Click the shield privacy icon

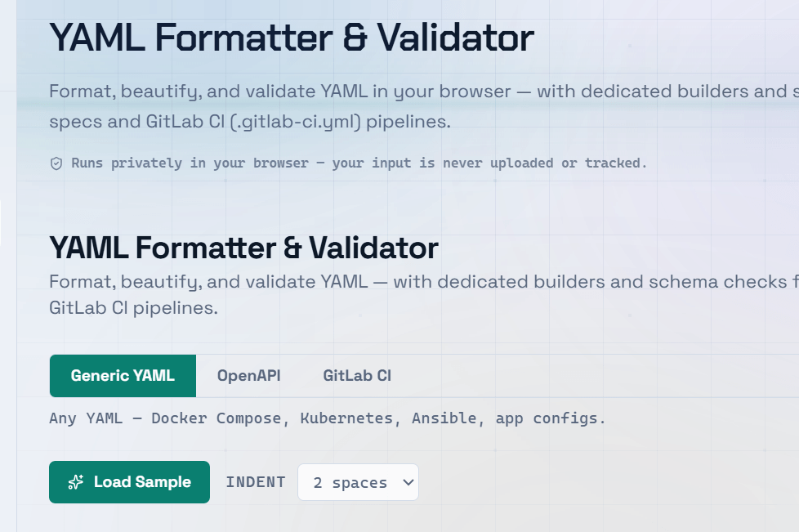pyautogui.click(x=56, y=163)
